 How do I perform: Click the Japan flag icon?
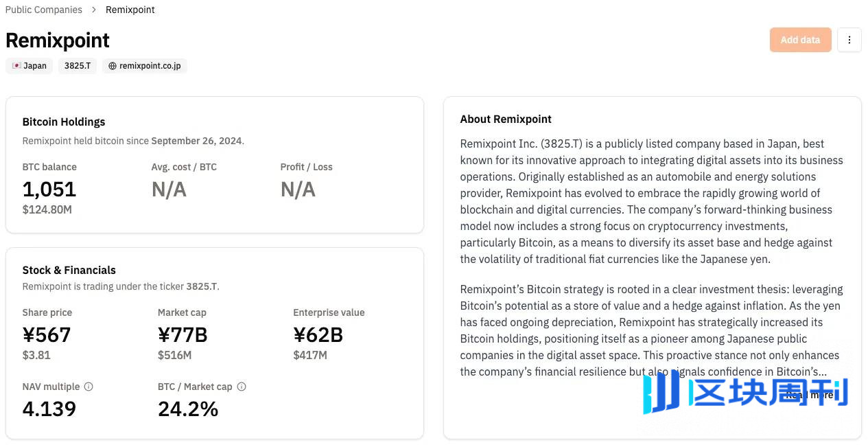pyautogui.click(x=16, y=66)
